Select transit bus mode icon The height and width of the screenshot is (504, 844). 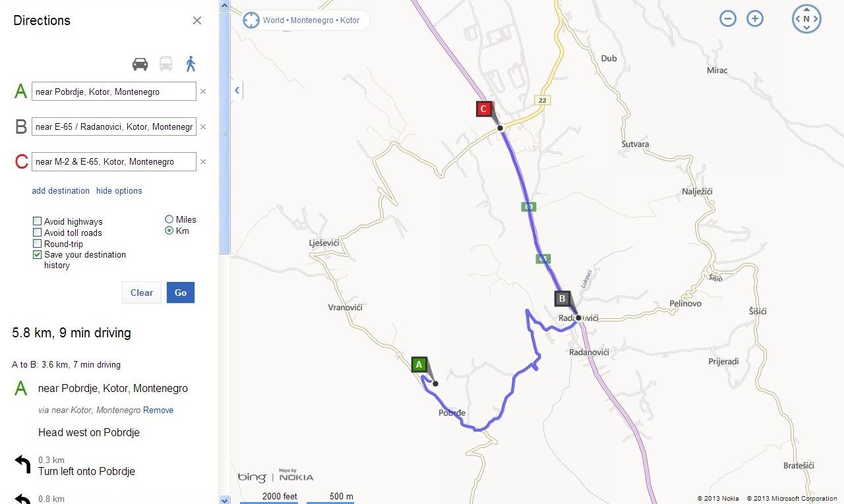tap(166, 64)
